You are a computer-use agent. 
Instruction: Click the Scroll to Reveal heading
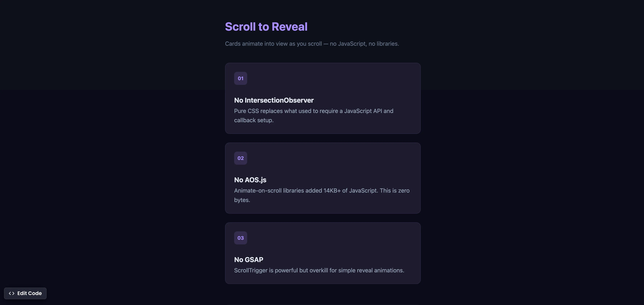(266, 26)
